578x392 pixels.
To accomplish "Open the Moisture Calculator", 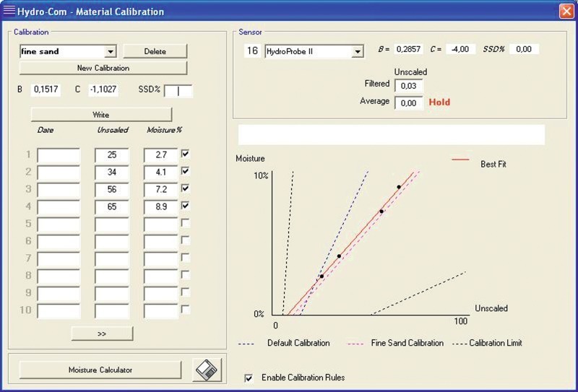I will point(100,370).
